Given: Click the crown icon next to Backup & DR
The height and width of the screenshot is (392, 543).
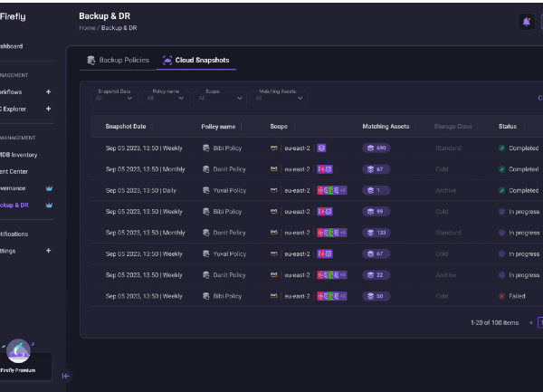Looking at the screenshot, I should point(49,205).
